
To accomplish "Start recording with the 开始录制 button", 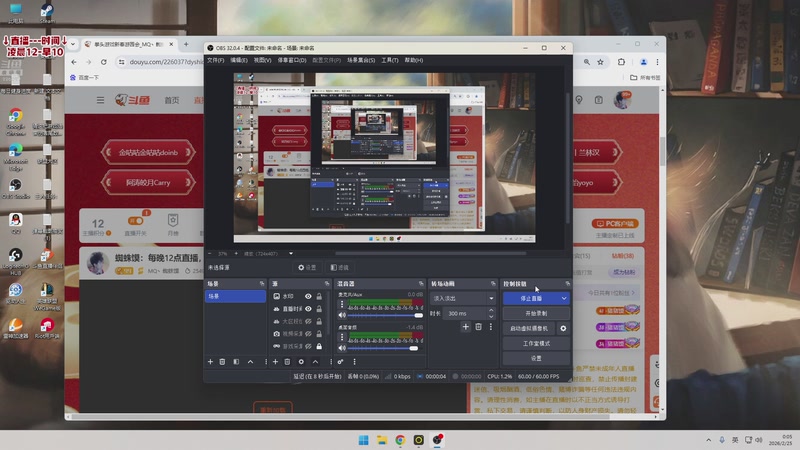I will 536,313.
